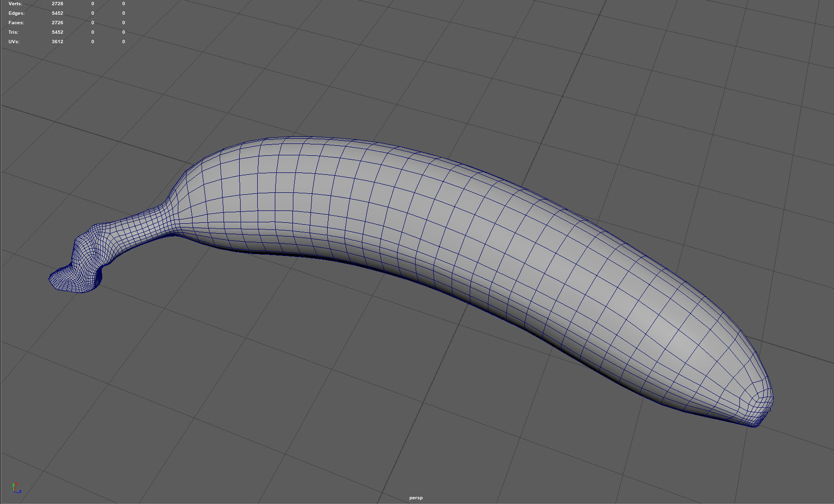Click the 5452 value in the Tris row
Screen dimensions: 834x504
point(58,32)
